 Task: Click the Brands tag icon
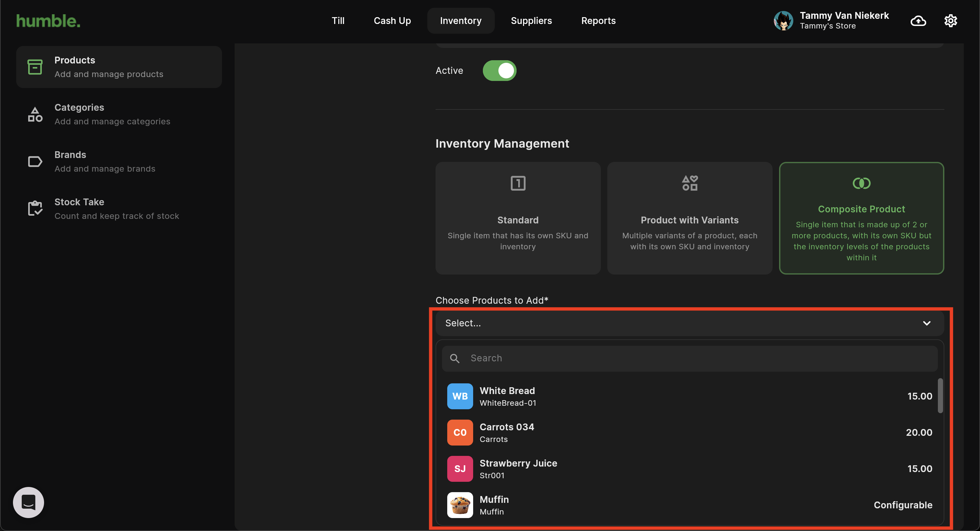coord(35,162)
